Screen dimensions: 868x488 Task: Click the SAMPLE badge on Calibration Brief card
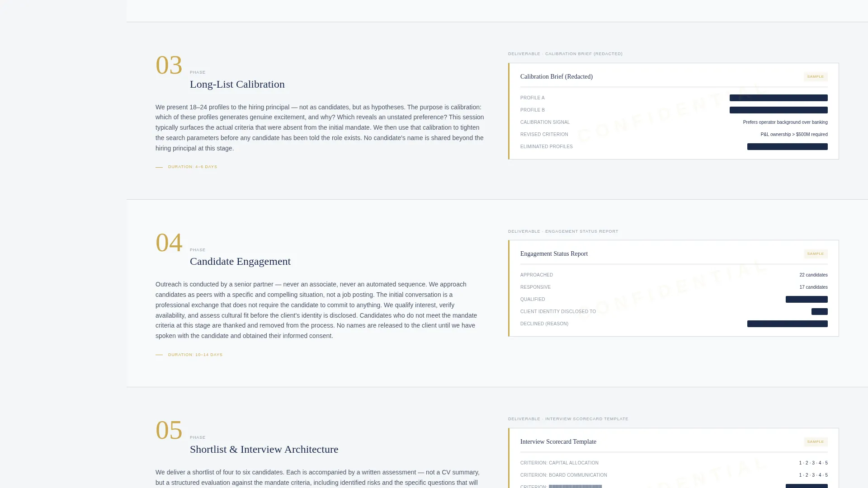point(816,77)
